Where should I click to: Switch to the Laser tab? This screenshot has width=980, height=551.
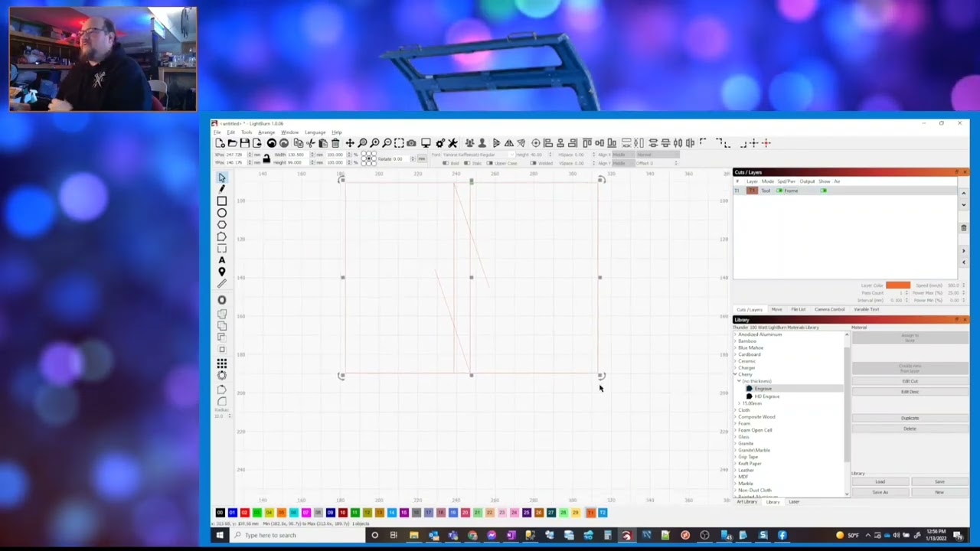794,501
